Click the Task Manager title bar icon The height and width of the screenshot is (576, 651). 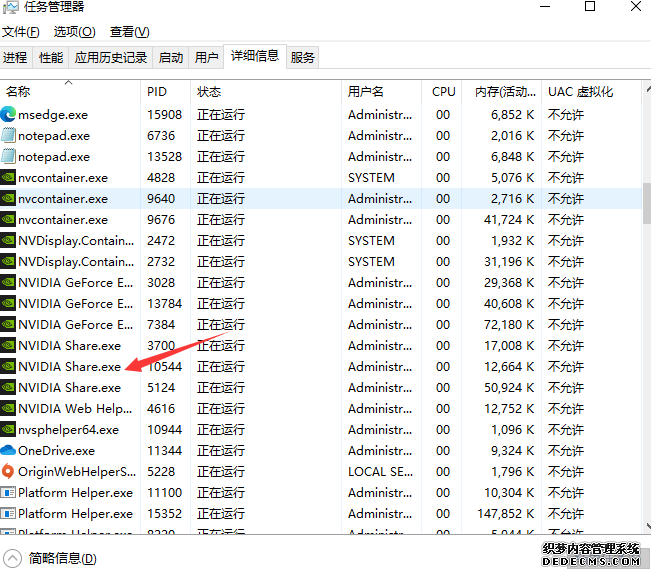10,7
